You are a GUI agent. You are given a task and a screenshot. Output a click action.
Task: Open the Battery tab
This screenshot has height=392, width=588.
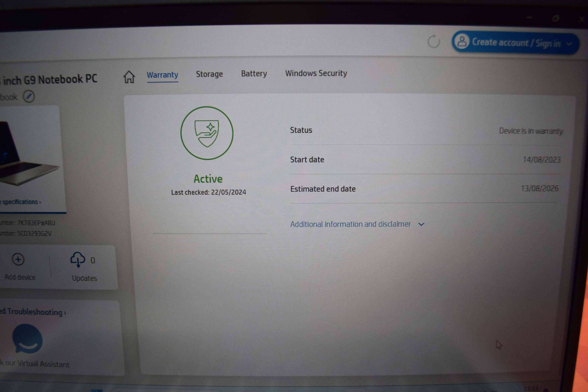coord(254,73)
